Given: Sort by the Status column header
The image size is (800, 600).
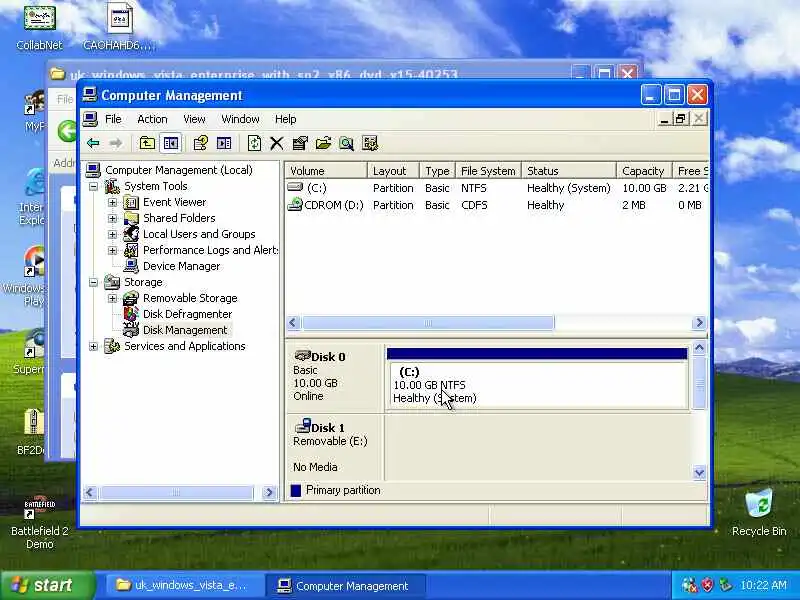Looking at the screenshot, I should click(568, 170).
